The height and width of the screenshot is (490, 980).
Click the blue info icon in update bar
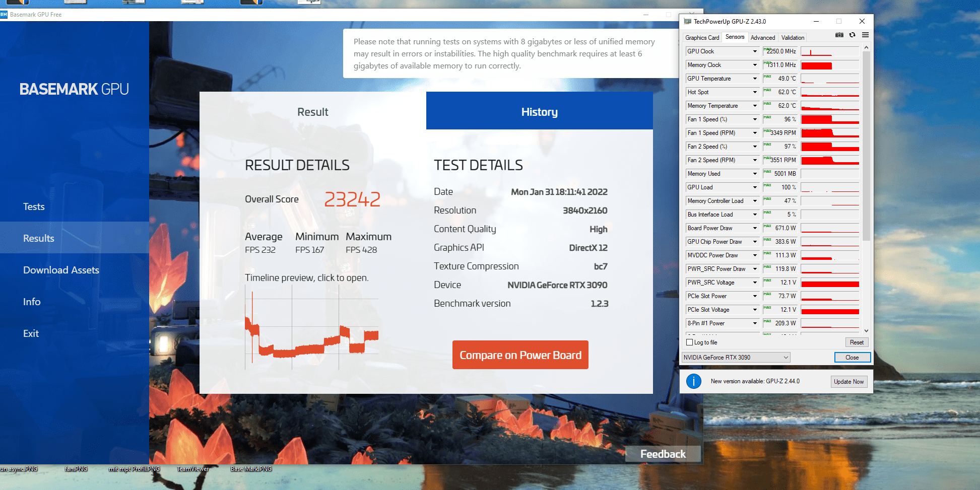[x=694, y=381]
